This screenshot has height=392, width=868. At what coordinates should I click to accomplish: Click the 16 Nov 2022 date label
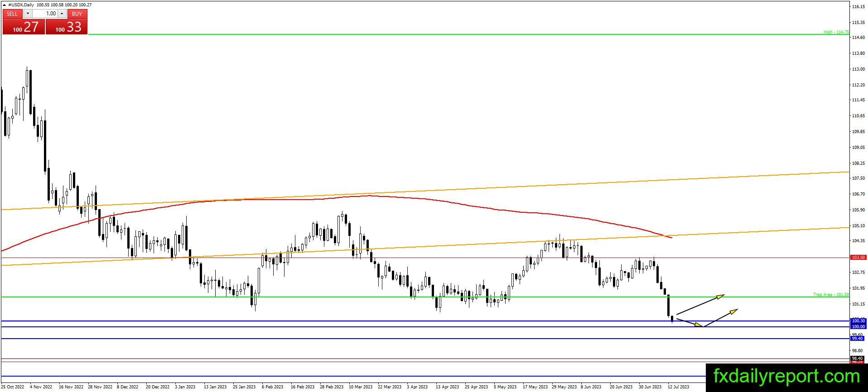[x=71, y=387]
